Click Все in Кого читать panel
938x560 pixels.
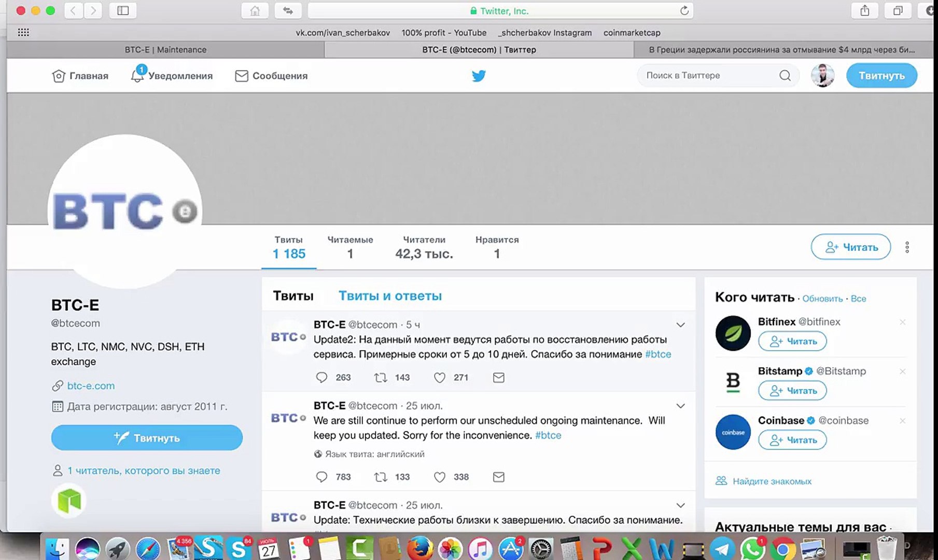858,299
